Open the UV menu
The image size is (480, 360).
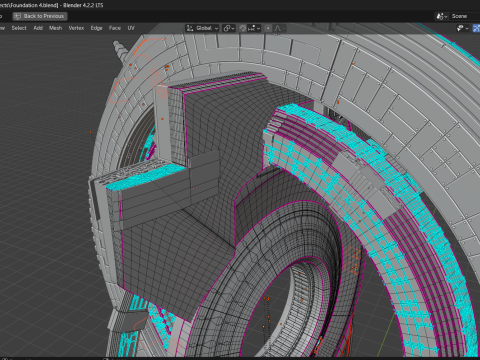point(131,28)
